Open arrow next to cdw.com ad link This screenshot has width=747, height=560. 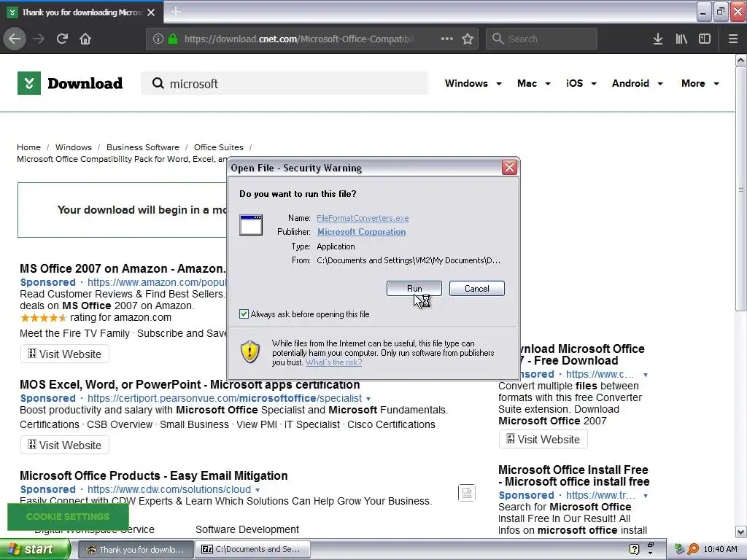coord(258,489)
